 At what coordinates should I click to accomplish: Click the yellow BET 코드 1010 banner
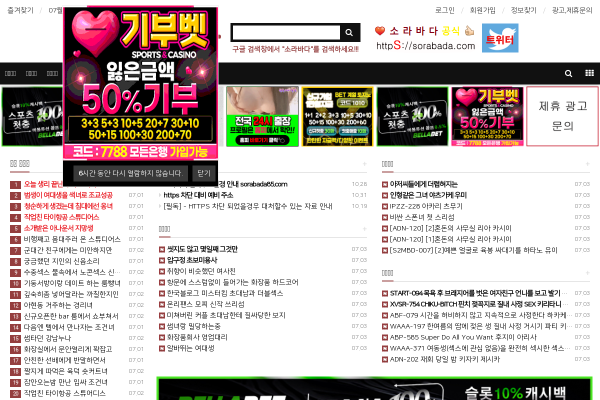337,116
